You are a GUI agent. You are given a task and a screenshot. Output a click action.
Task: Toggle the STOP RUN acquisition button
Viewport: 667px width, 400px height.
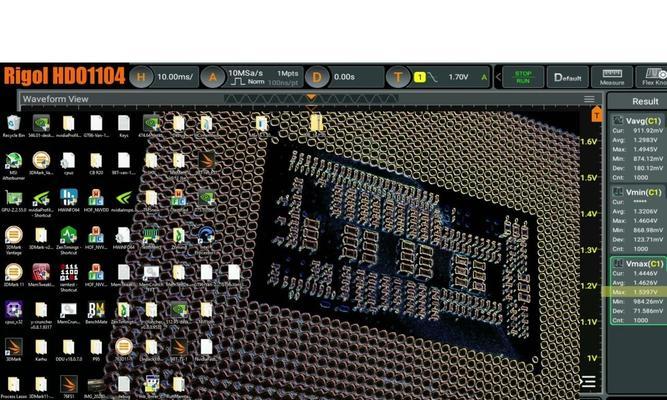523,77
